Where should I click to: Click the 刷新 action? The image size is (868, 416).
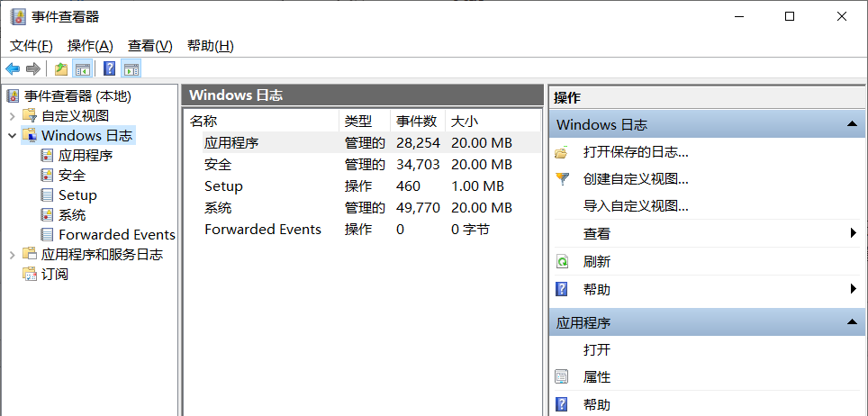(597, 261)
